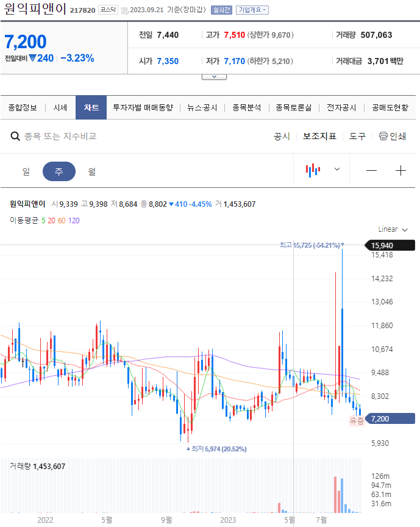Click the 공시 chart option

pos(282,136)
